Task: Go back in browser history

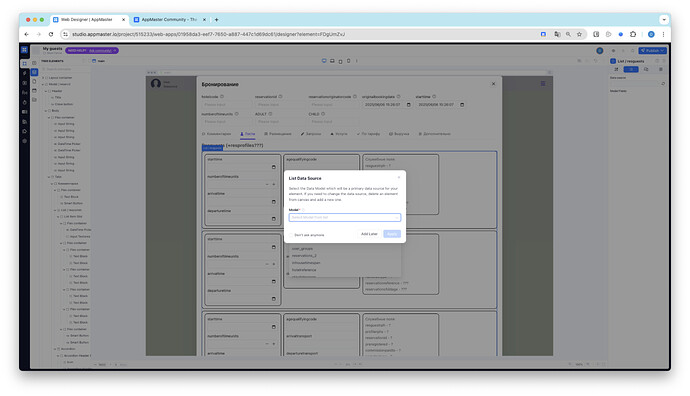Action: pos(27,34)
